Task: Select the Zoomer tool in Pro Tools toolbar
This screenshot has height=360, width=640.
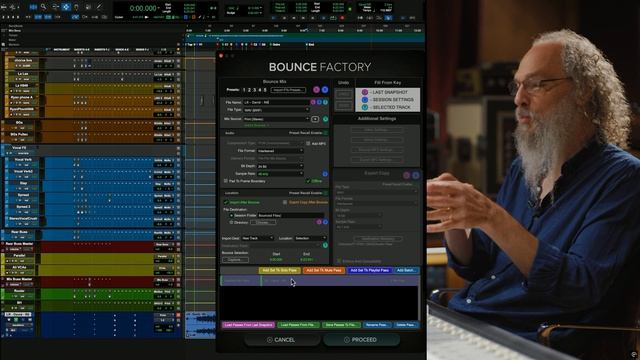Action: click(x=43, y=7)
